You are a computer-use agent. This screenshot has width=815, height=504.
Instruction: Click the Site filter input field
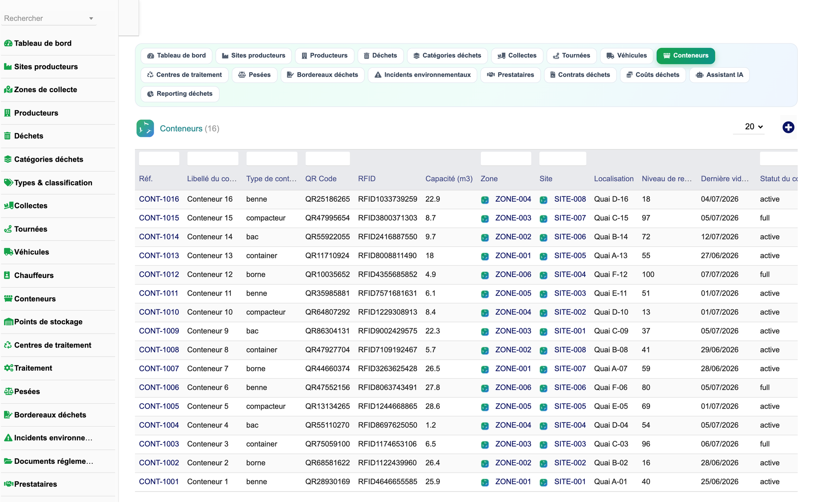(x=562, y=159)
